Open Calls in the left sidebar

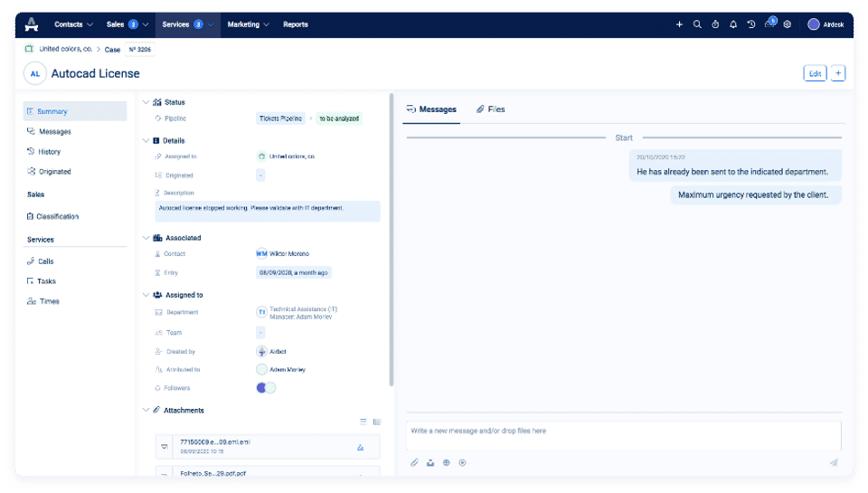(41, 261)
